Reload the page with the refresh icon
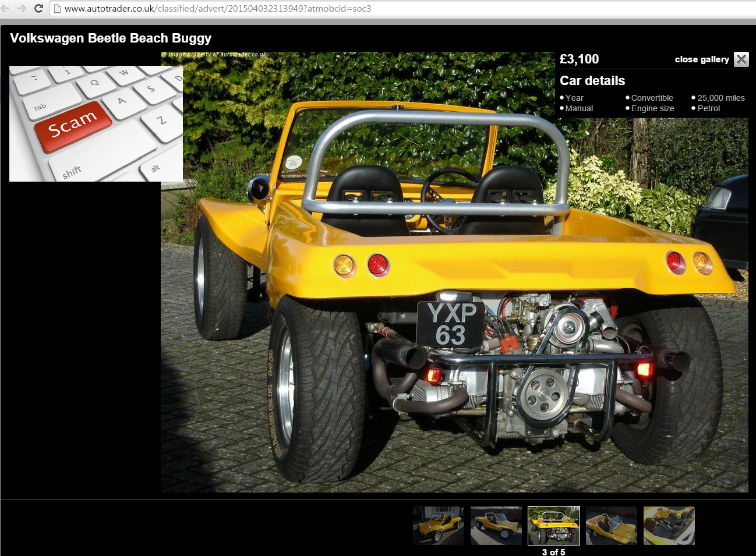756x556 pixels. pyautogui.click(x=38, y=8)
